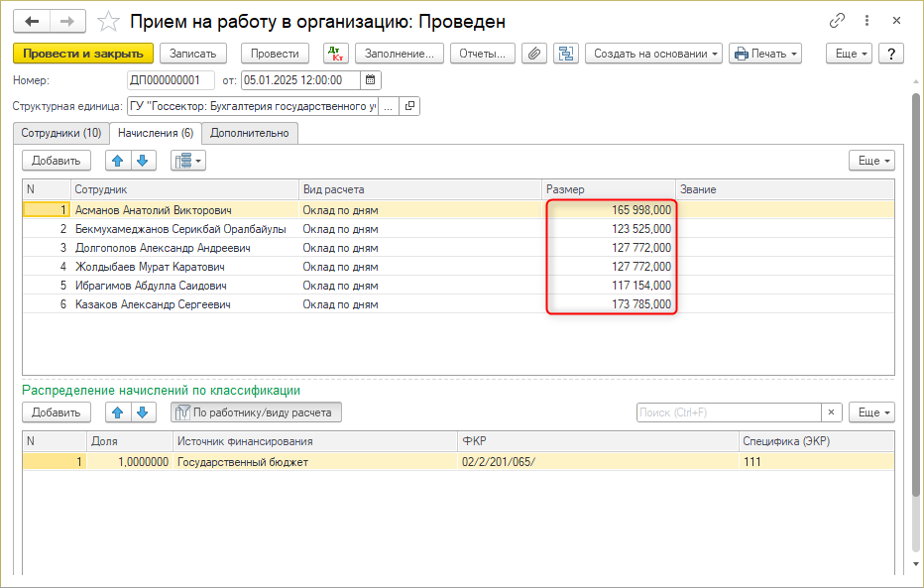Open list settings dropdown icon in accruals toolbar
This screenshot has width=924, height=588.
[188, 161]
